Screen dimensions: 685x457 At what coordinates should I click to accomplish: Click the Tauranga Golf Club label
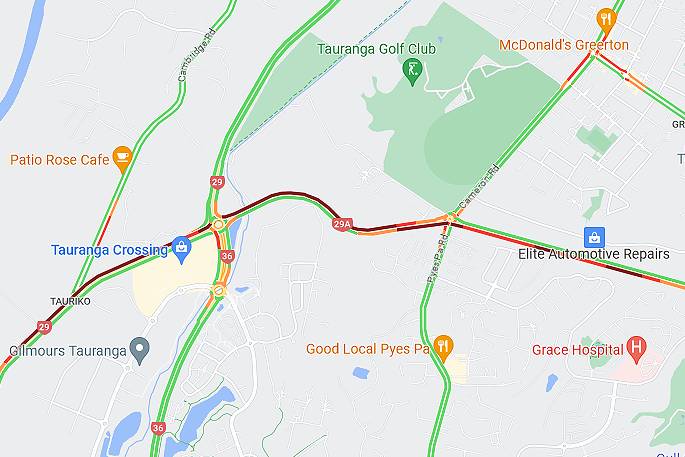[377, 49]
